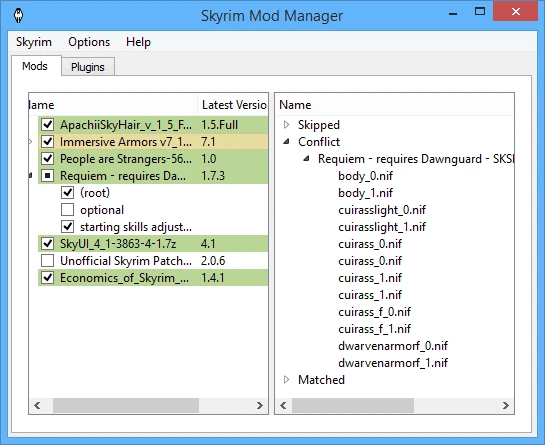The width and height of the screenshot is (545, 445).
Task: Expand the Matched files group
Action: (286, 380)
